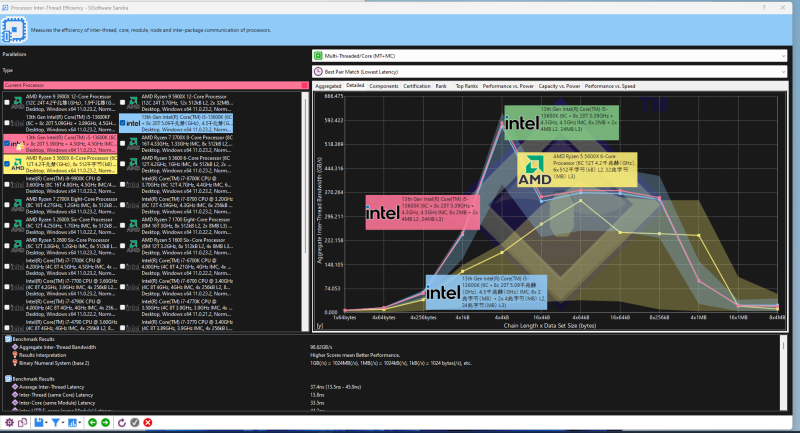Image resolution: width=800 pixels, height=433 pixels.
Task: Check the Intel i7-7700K checkbox
Action: (7, 266)
